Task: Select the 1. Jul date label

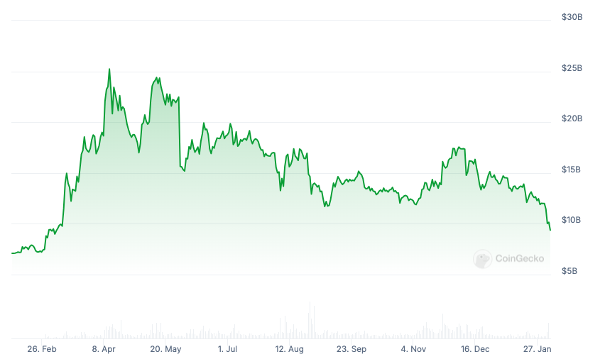Action: click(x=228, y=349)
